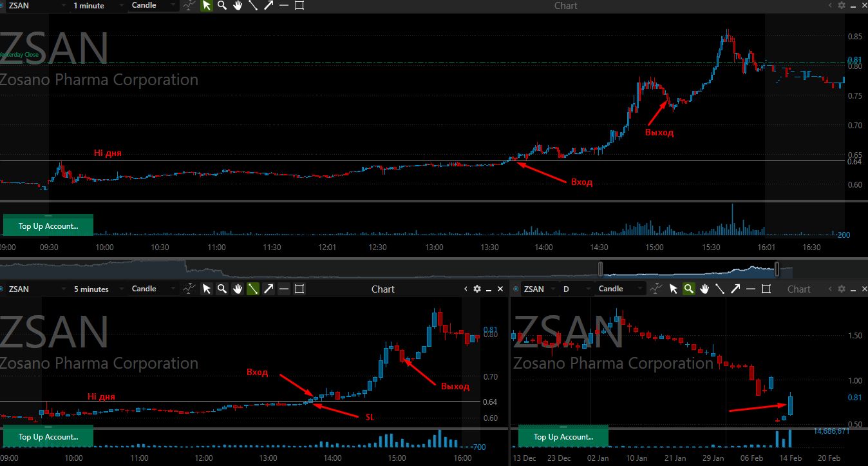Select rectangle tool in 1 minute chart
The image size is (868, 466).
tap(299, 5)
